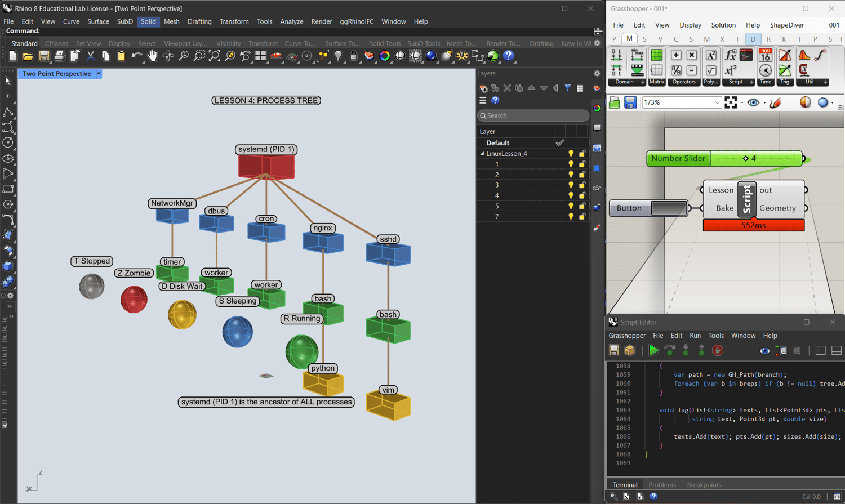The image size is (845, 504).
Task: Click the lock icon in Rhino toolbar
Action: pyautogui.click(x=354, y=56)
